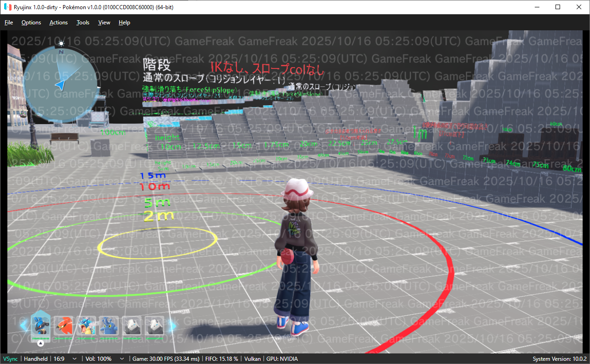
Task: Click the up-triangle badge under Lucario
Action: pyautogui.click(x=40, y=343)
